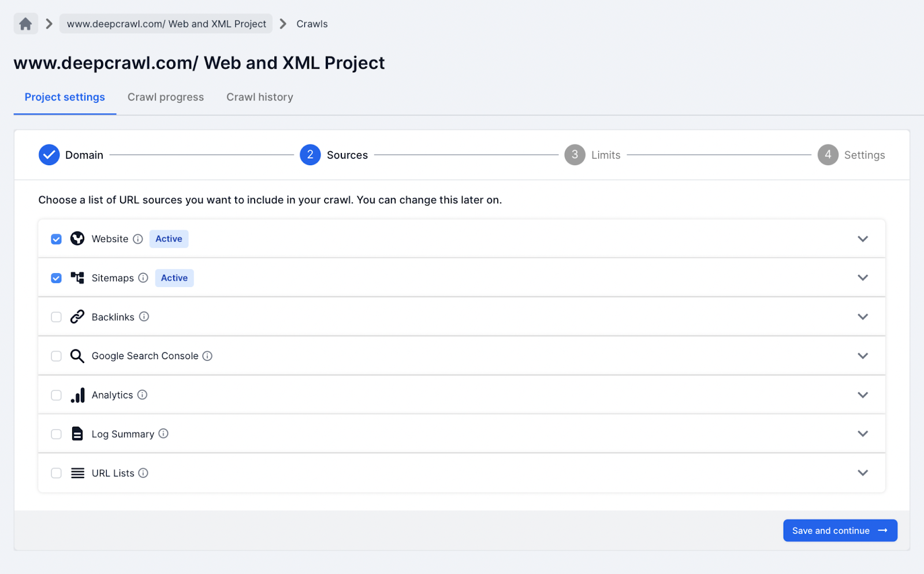Enable the Analytics source checkbox

(x=56, y=395)
